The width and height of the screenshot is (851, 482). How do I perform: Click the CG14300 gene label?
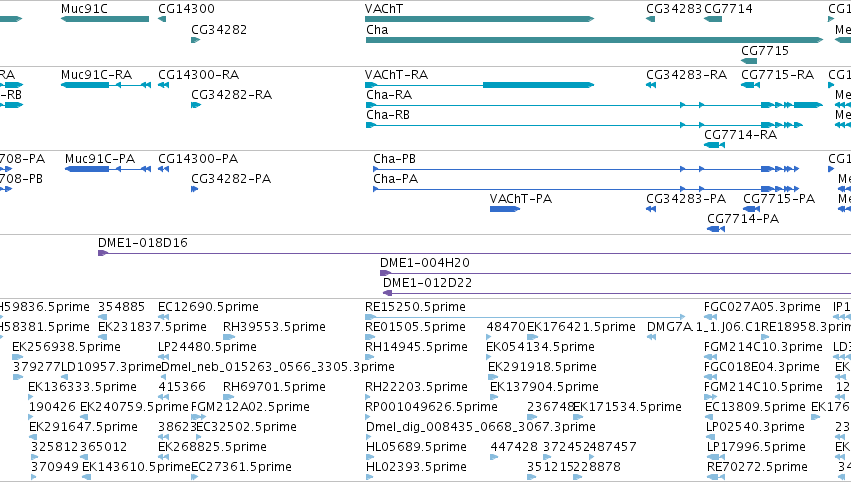point(186,9)
